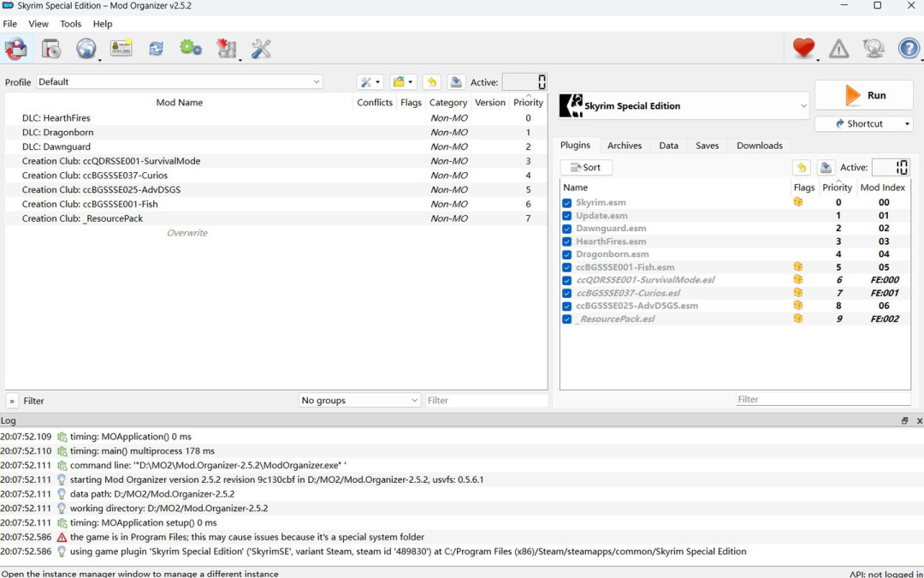This screenshot has width=924, height=578.
Task: Toggle ccBGSSSE001-Fish.esm checkbox
Action: [x=567, y=268]
